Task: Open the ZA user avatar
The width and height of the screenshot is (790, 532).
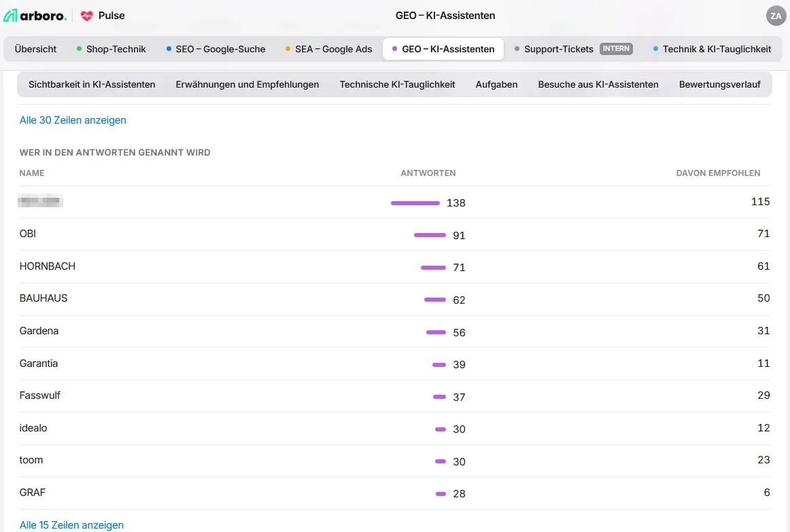Action: coord(776,16)
